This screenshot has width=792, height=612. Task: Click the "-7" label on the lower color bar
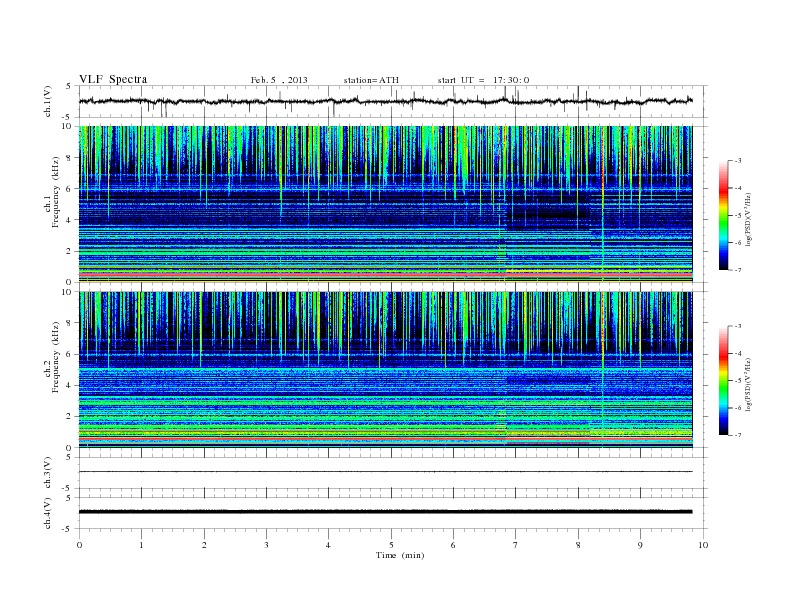737,435
